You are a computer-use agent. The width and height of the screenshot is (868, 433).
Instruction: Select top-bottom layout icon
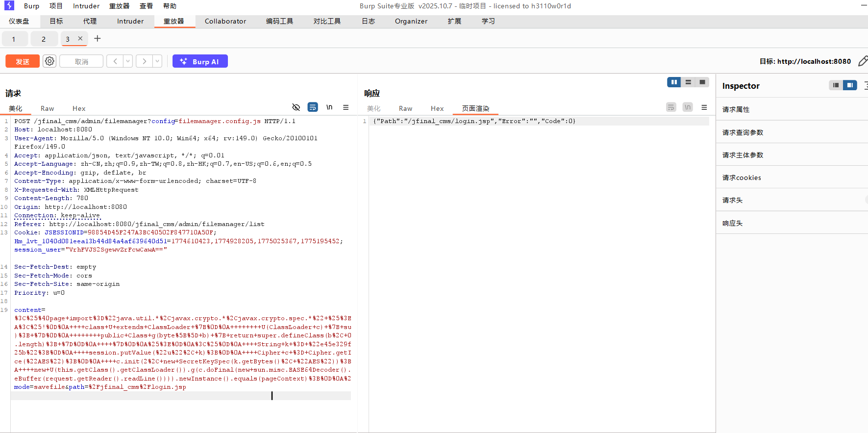point(688,82)
